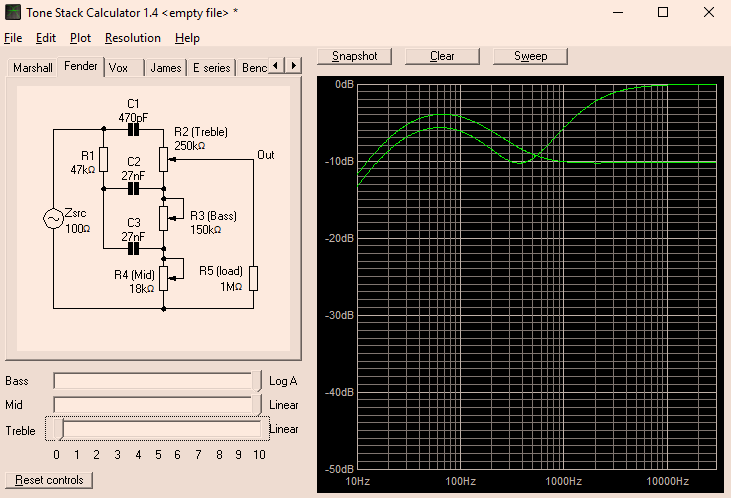The height and width of the screenshot is (498, 731).
Task: Click the 100Hz axis label
Action: click(x=461, y=481)
